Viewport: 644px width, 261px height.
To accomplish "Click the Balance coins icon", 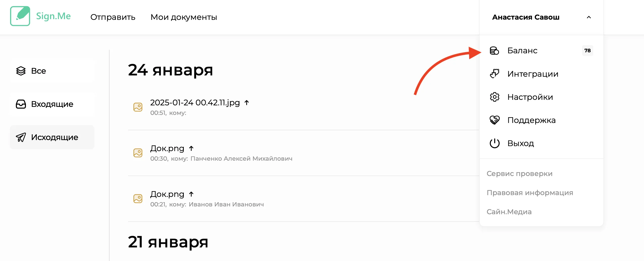I will pos(494,51).
